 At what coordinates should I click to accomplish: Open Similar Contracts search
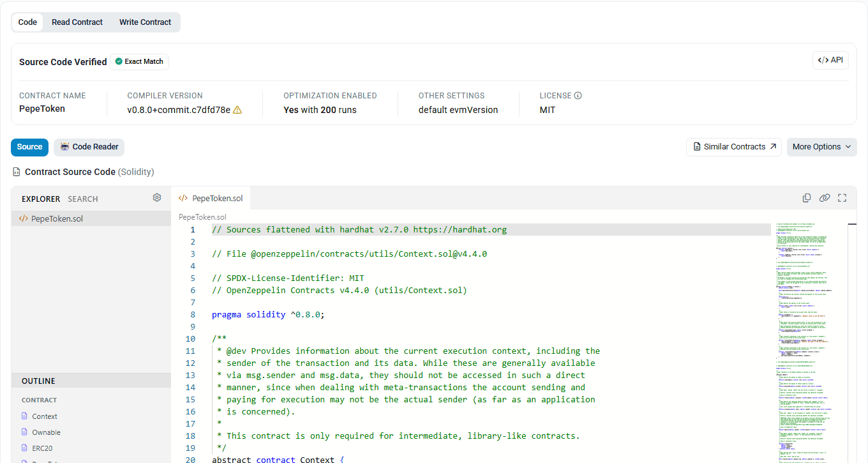(x=734, y=147)
